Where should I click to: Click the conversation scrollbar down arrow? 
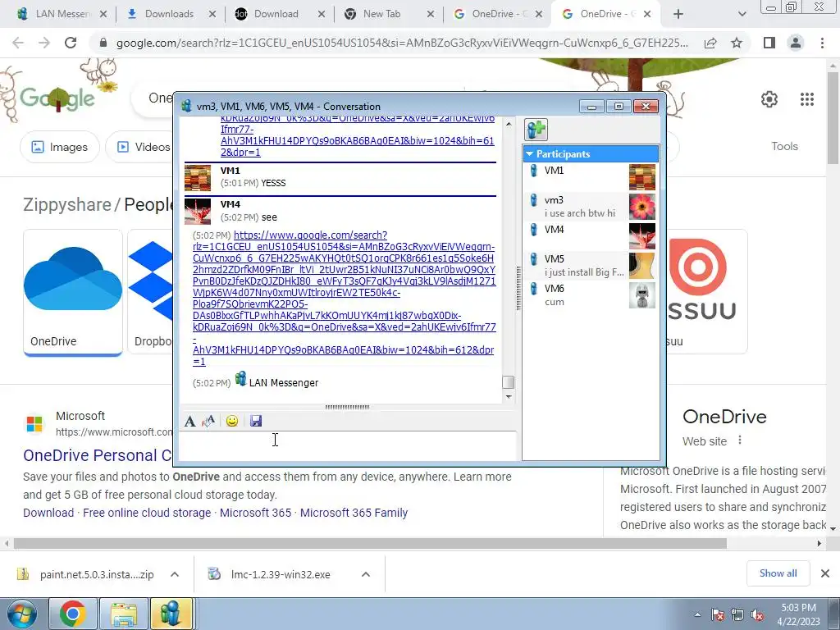509,397
